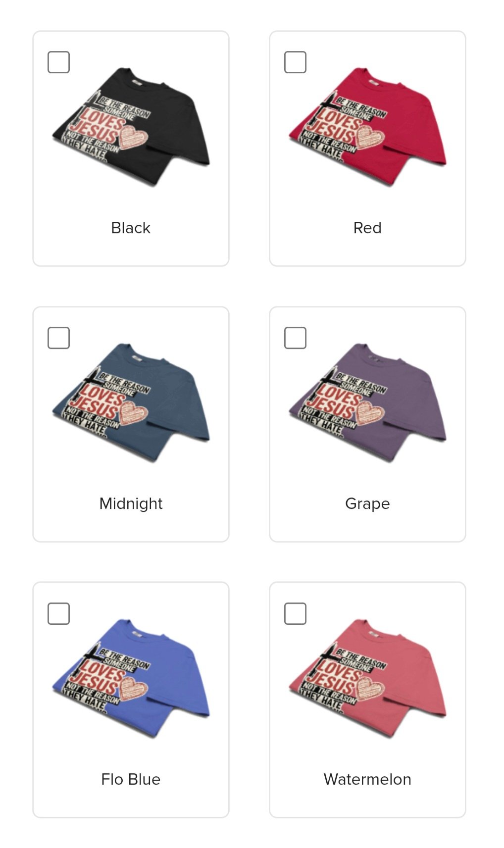504x848 pixels.
Task: Tick the Grape color checkbox
Action: [x=295, y=338]
